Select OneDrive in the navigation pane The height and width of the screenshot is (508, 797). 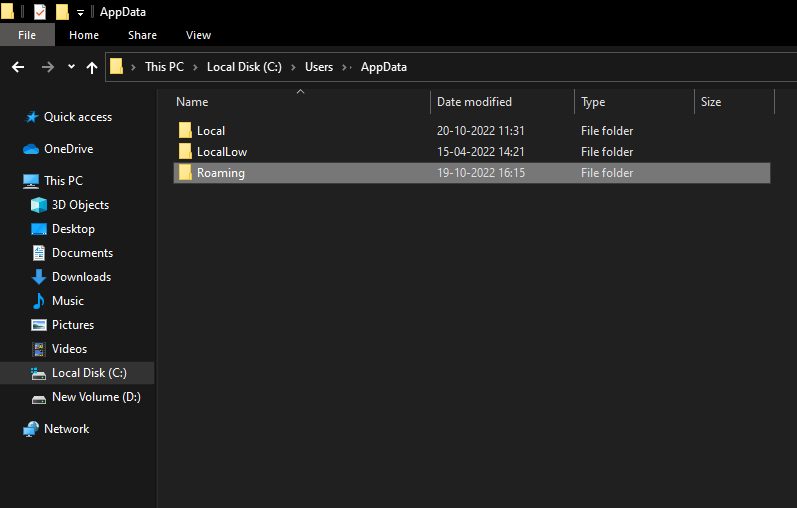click(69, 149)
